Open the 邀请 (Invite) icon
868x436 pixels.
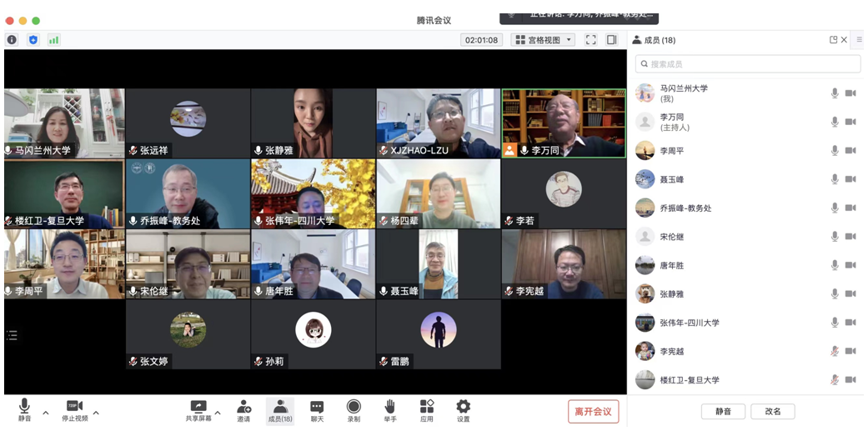243,410
